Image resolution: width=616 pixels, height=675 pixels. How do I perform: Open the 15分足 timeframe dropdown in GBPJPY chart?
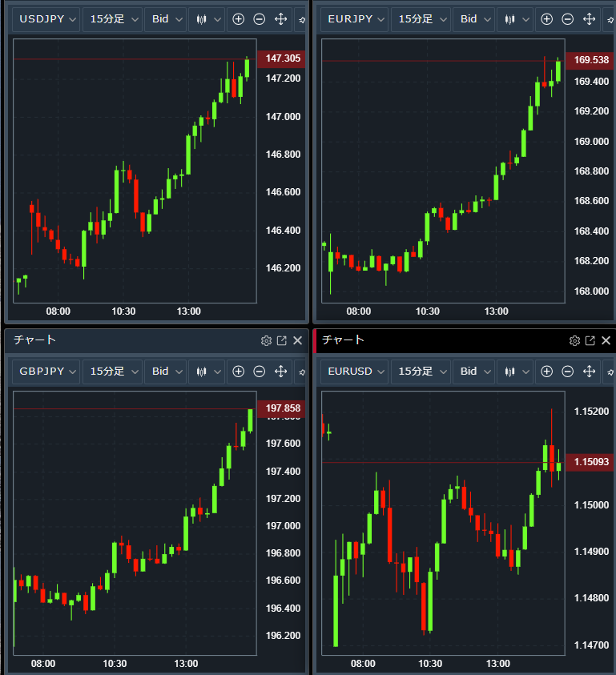pyautogui.click(x=112, y=372)
